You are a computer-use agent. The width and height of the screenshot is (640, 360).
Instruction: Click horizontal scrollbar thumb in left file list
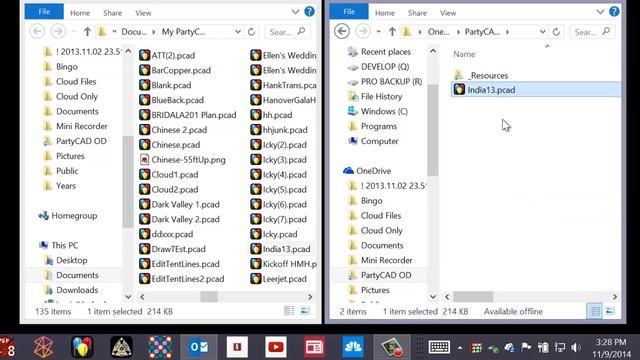[209, 297]
